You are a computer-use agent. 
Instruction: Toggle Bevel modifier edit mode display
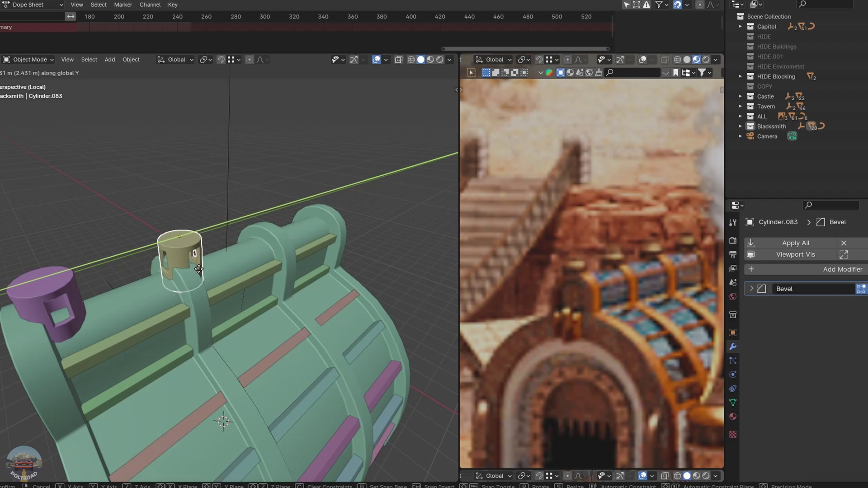tap(861, 289)
